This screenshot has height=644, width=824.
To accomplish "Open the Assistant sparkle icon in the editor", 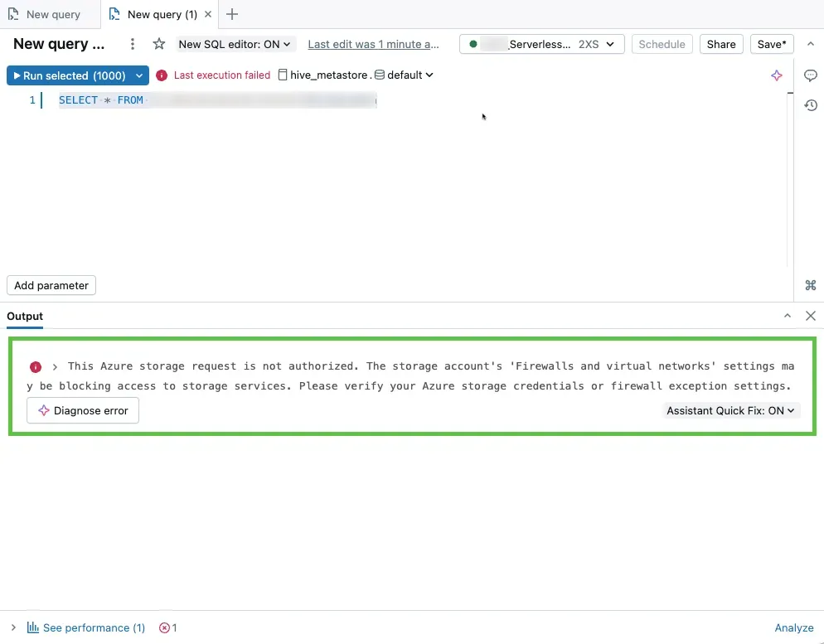I will 777,75.
